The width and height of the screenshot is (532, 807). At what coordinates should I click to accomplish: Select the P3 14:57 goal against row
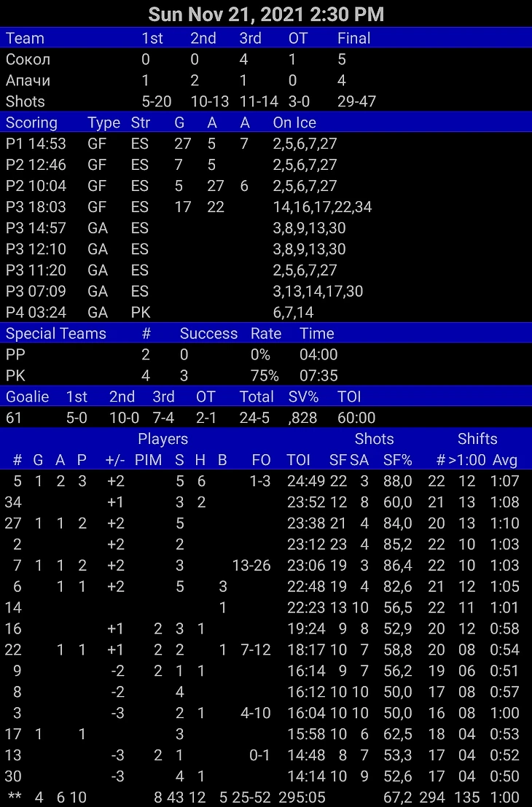[266, 228]
